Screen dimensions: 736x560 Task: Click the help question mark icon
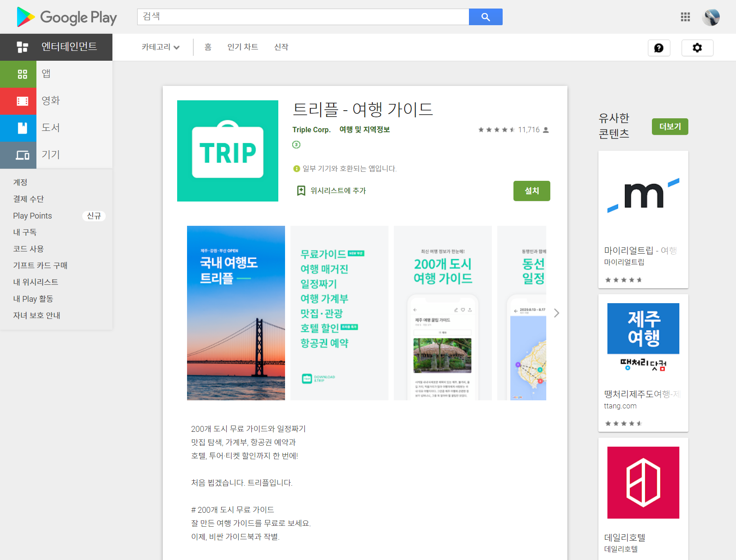tap(659, 48)
